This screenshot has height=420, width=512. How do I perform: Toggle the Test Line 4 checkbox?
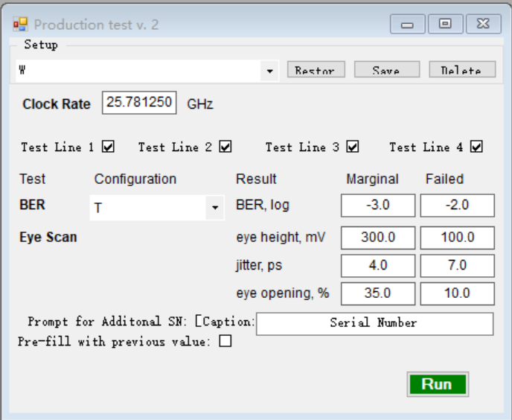[476, 147]
